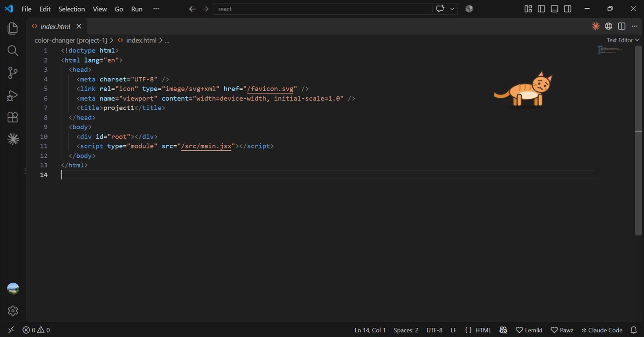The width and height of the screenshot is (644, 337).
Task: Click the Claude icon in editor toolbar
Action: pyautogui.click(x=596, y=26)
